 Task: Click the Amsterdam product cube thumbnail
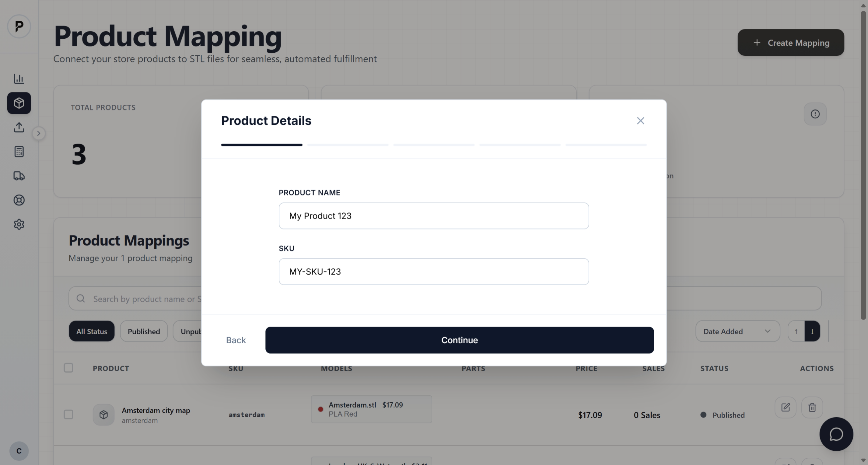104,415
